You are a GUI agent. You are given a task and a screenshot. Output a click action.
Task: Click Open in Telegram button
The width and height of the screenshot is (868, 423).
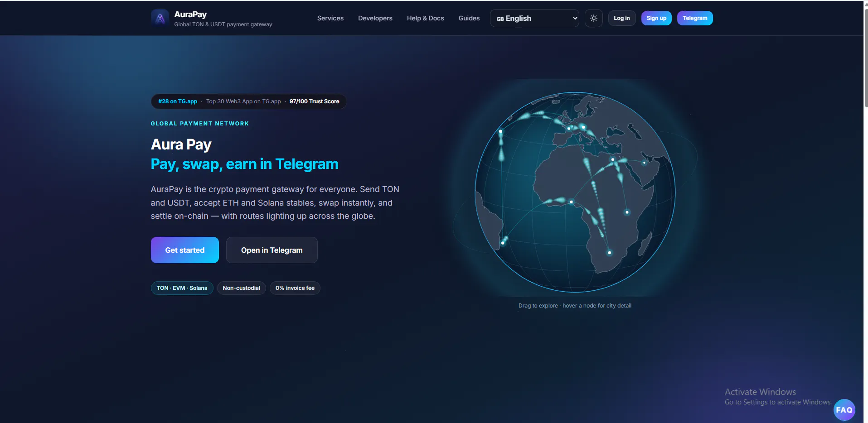pos(272,250)
